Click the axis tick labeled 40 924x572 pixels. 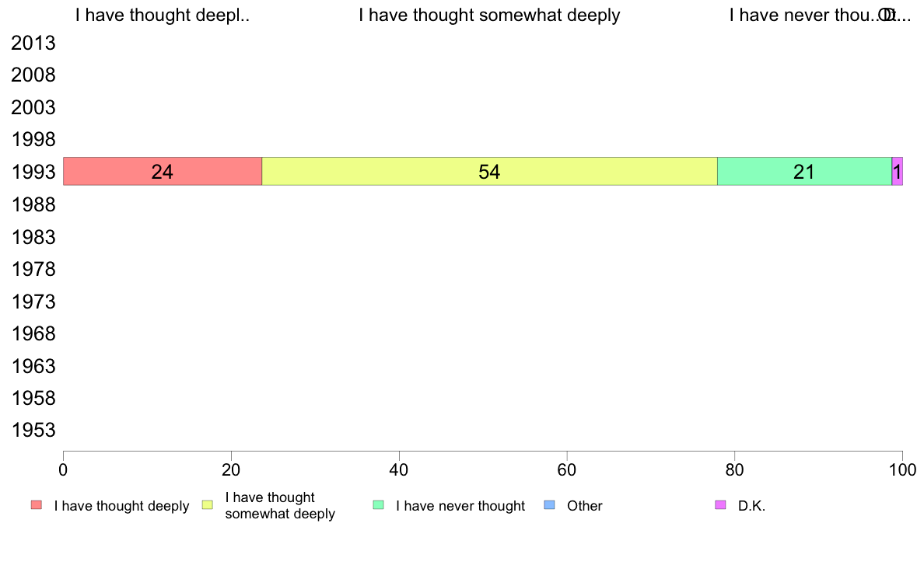click(x=399, y=469)
